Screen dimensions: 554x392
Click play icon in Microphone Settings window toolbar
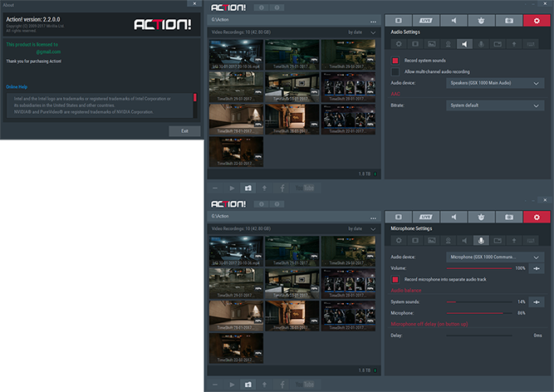(x=232, y=385)
